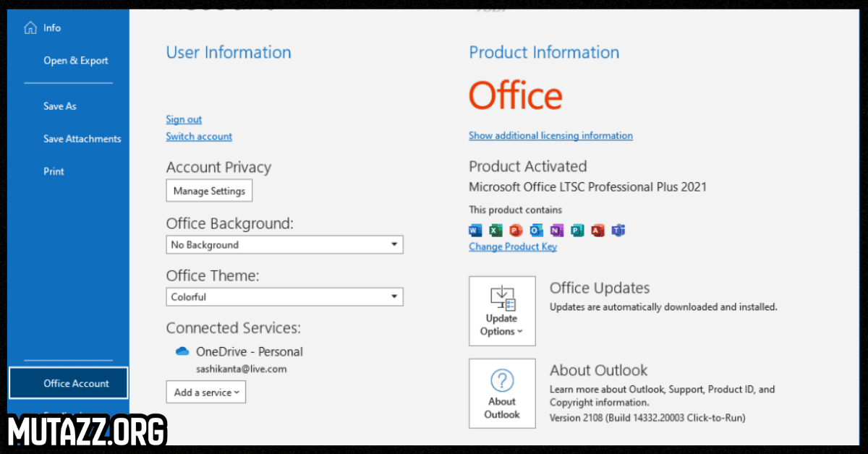Click the OneDrive cloud icon

pyautogui.click(x=182, y=351)
